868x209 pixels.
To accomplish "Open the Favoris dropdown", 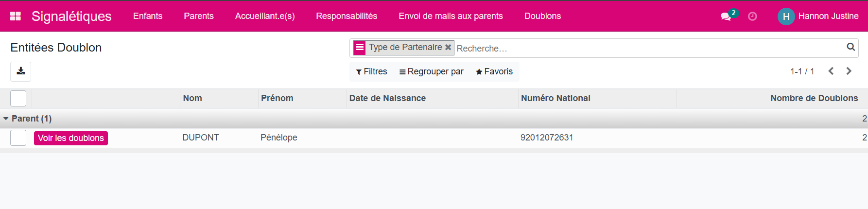I will tap(494, 71).
